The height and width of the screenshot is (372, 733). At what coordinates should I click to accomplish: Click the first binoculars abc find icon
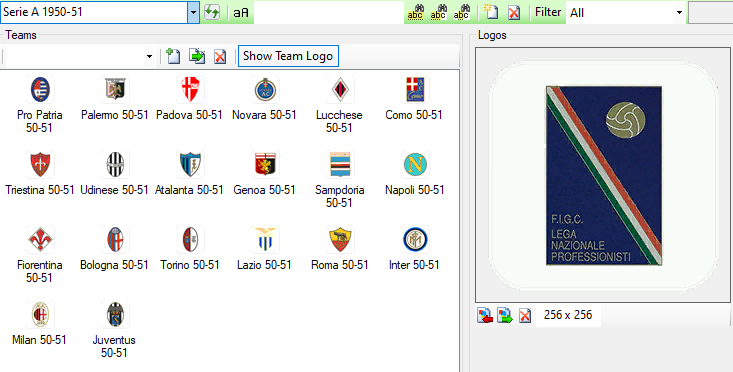click(415, 12)
